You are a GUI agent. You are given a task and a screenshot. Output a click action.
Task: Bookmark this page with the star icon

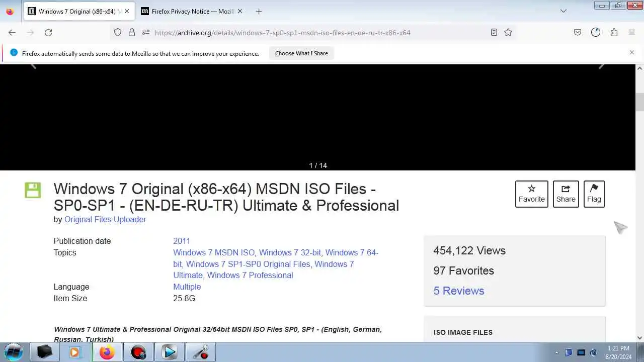tap(508, 32)
